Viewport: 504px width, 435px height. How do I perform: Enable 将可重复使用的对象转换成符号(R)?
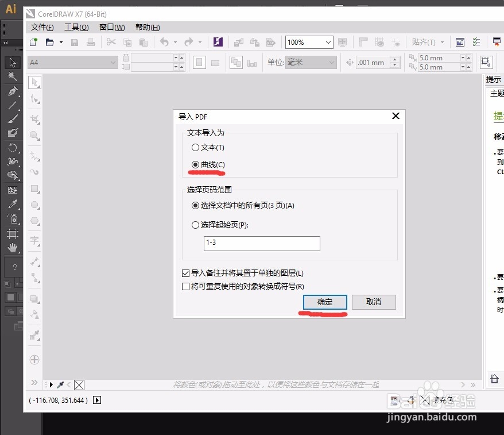(x=185, y=286)
